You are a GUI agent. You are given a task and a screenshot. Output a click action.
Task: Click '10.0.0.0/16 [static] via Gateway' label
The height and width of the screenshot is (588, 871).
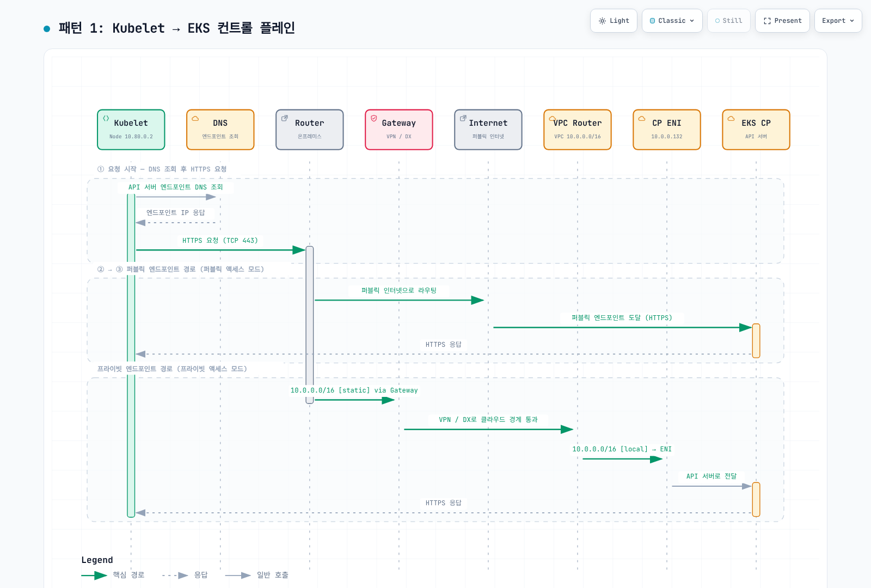pos(354,390)
